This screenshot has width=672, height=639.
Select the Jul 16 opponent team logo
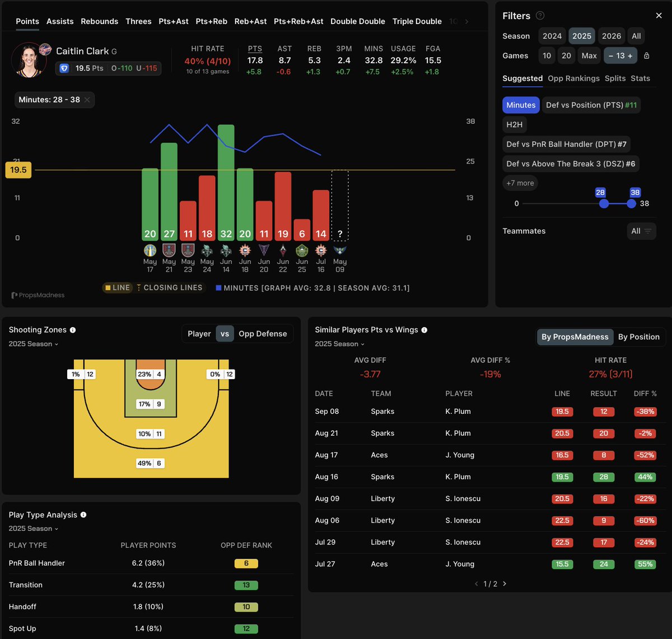point(321,250)
